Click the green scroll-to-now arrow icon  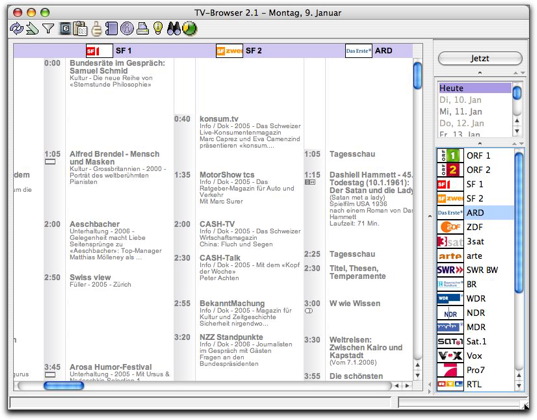pos(33,29)
